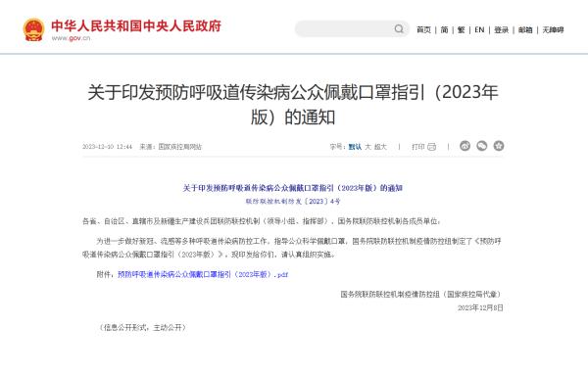Share via Weibo icon
The image size is (588, 374).
465,146
